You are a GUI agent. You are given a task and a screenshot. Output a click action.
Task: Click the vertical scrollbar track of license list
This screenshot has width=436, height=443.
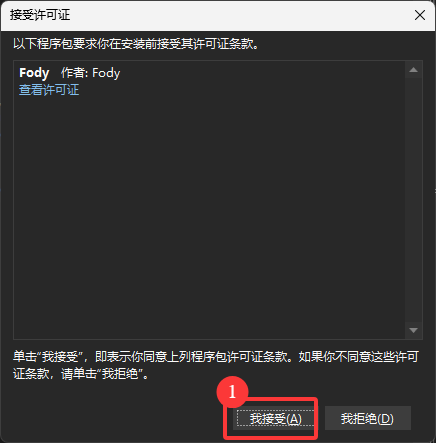click(413, 200)
